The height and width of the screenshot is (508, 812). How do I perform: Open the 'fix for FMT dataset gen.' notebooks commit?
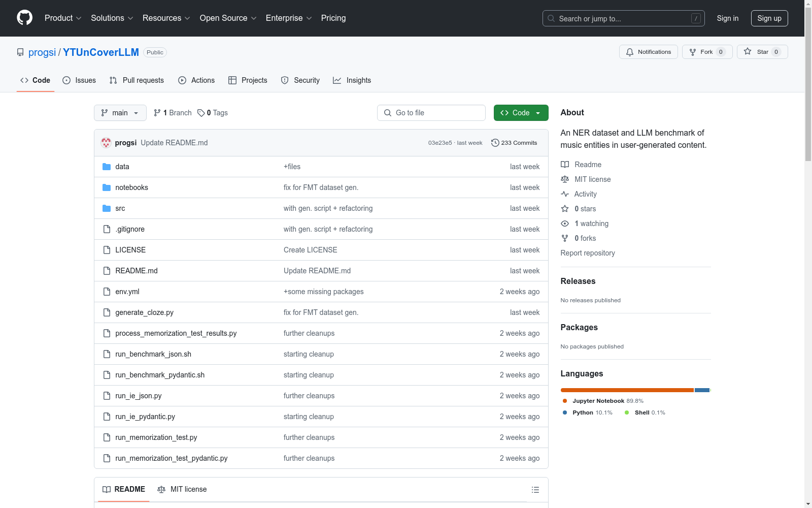point(321,187)
